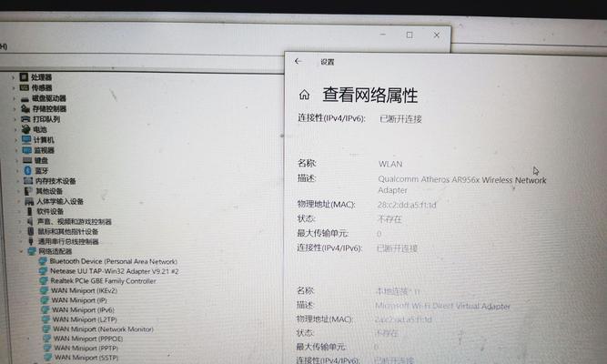Click the 蓝牙 Bluetooth category icon
607x364 pixels.
coord(28,170)
